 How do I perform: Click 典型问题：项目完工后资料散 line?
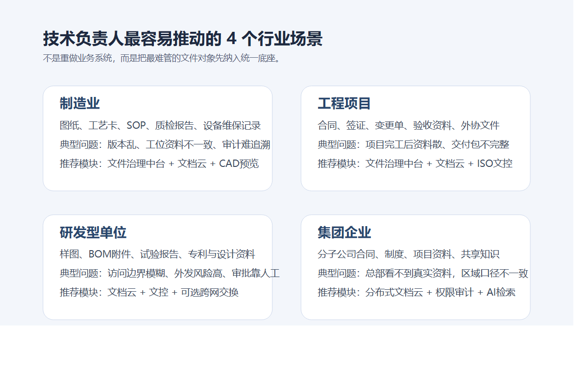coord(414,144)
